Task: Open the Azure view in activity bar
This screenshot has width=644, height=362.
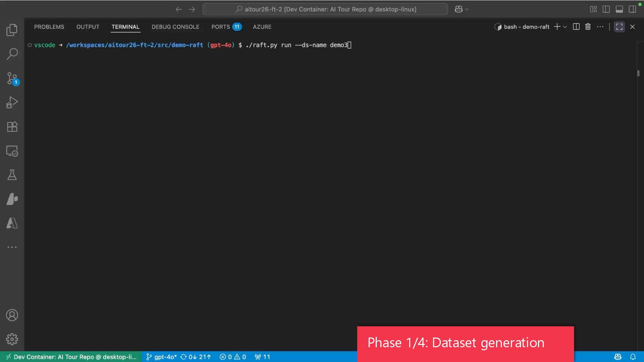Action: pos(12,223)
